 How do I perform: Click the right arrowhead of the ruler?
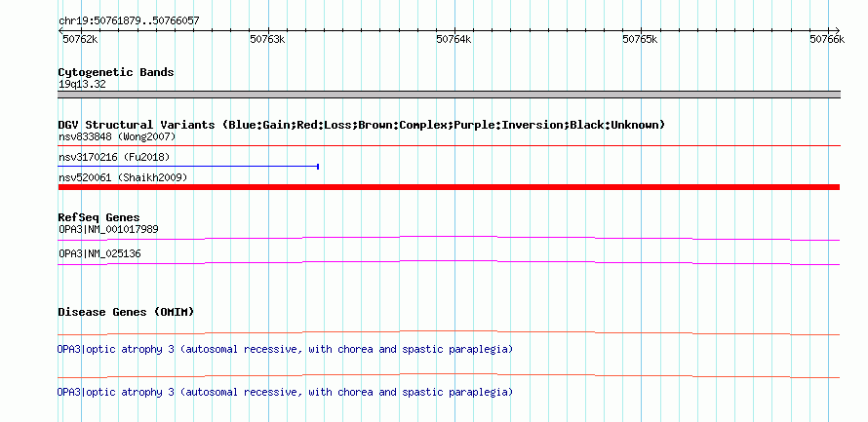tap(837, 30)
